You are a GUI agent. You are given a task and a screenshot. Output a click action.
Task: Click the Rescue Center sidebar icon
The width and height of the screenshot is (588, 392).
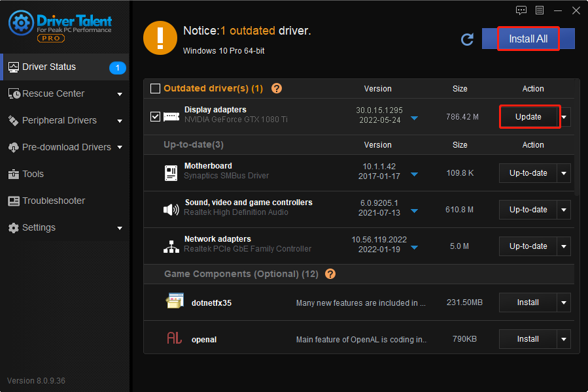click(14, 93)
